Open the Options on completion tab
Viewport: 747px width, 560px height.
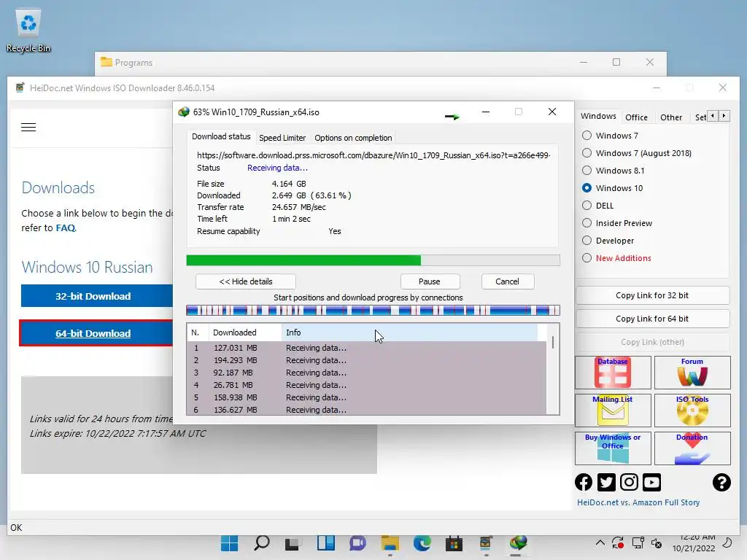pos(353,138)
